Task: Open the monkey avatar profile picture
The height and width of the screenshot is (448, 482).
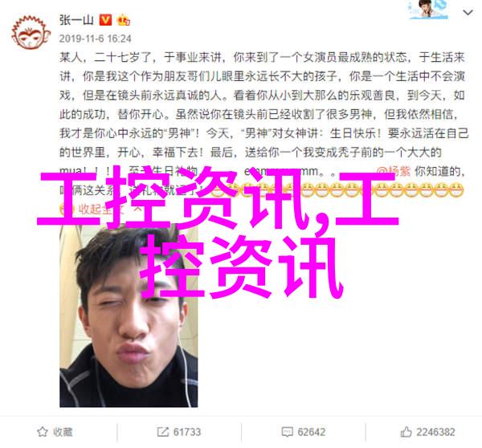Action: click(x=31, y=33)
